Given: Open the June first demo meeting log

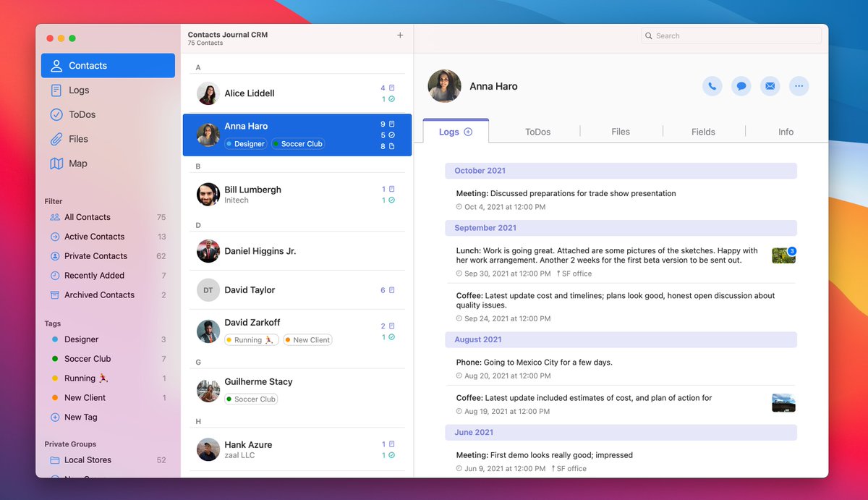Looking at the screenshot, I should 621,462.
